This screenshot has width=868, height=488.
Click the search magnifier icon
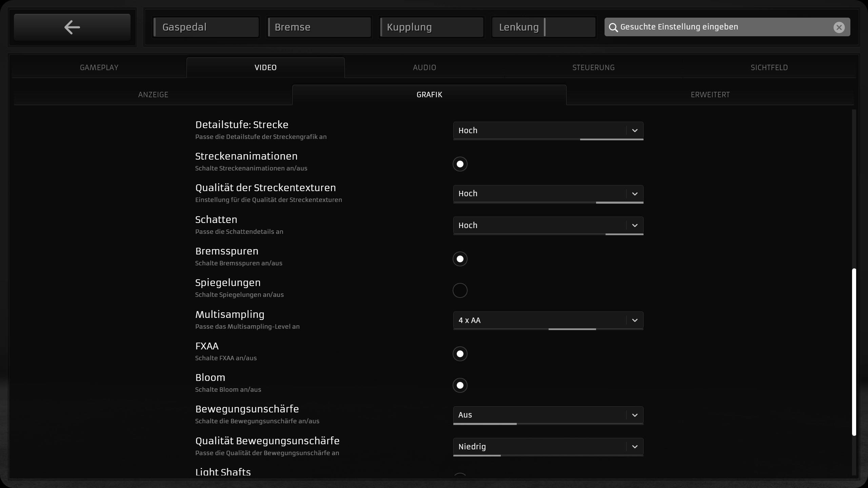point(613,27)
